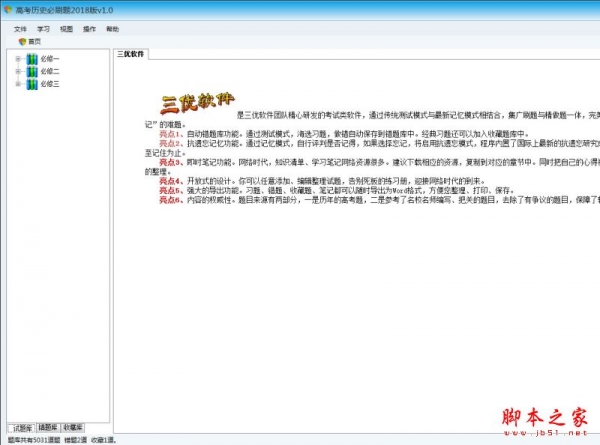Click the app shield icon in title bar
The height and width of the screenshot is (445, 600).
click(x=8, y=10)
